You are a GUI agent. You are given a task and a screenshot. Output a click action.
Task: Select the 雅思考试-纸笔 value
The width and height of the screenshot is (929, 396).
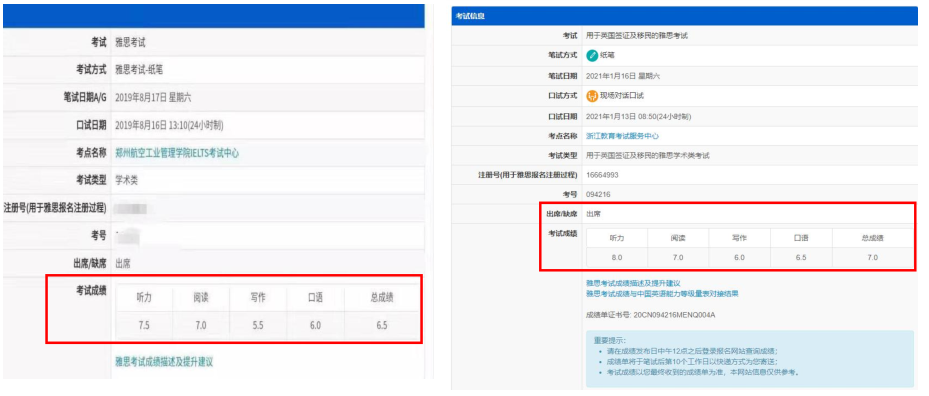(139, 69)
